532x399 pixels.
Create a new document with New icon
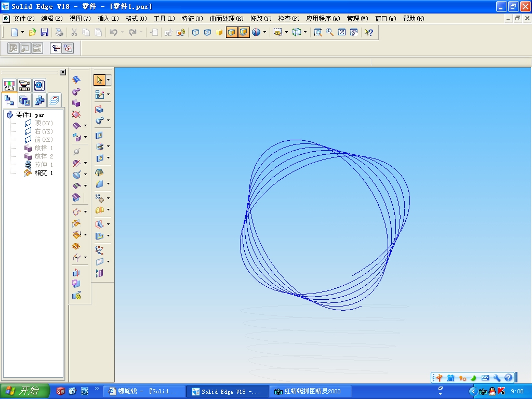click(x=14, y=32)
